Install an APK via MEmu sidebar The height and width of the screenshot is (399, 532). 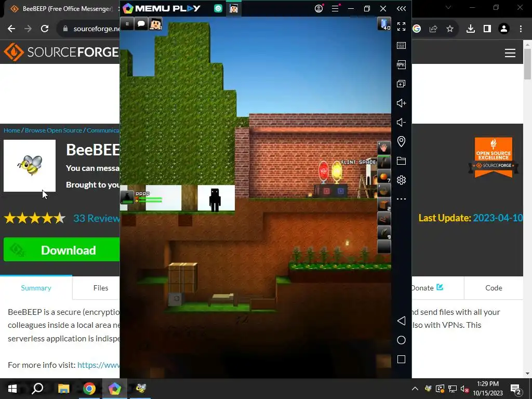coord(402,64)
